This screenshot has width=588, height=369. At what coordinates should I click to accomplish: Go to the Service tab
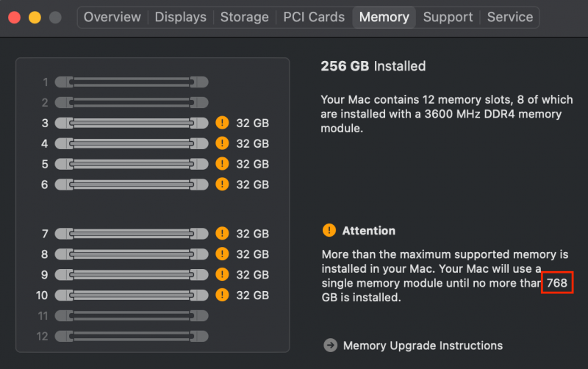click(510, 17)
